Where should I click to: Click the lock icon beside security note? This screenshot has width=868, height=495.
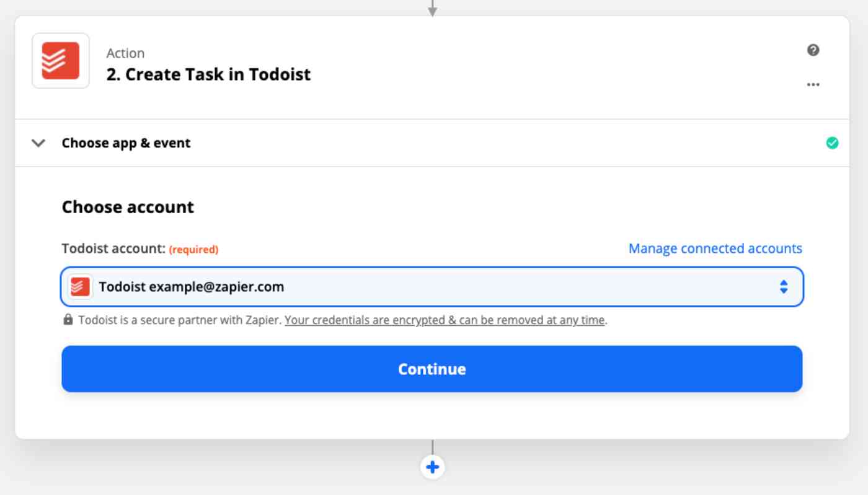point(68,320)
